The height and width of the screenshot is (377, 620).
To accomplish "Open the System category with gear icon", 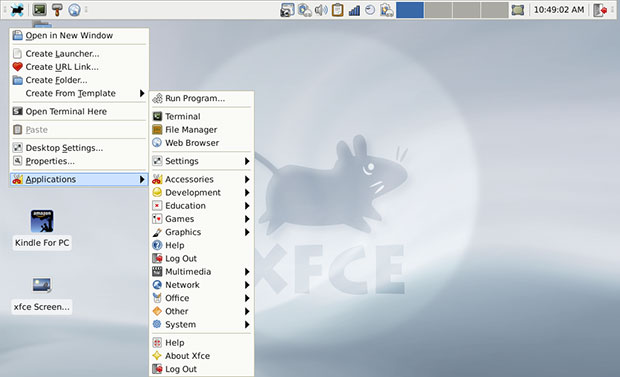I will (x=202, y=324).
